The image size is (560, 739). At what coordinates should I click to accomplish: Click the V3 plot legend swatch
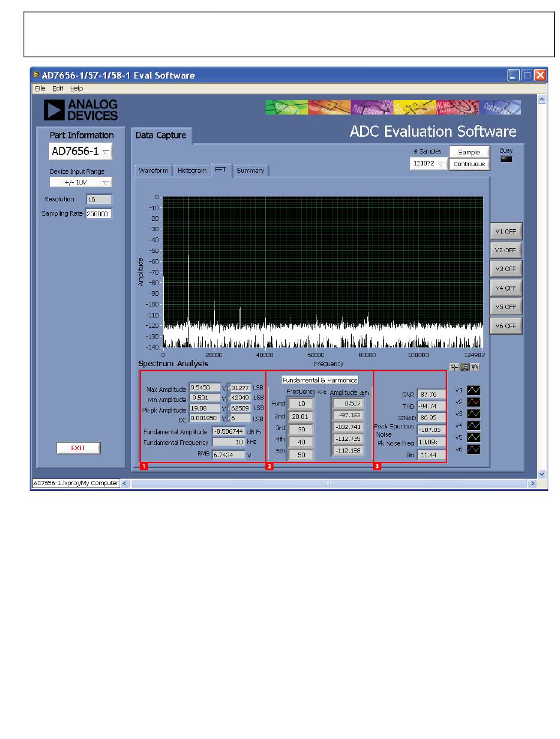pos(474,414)
